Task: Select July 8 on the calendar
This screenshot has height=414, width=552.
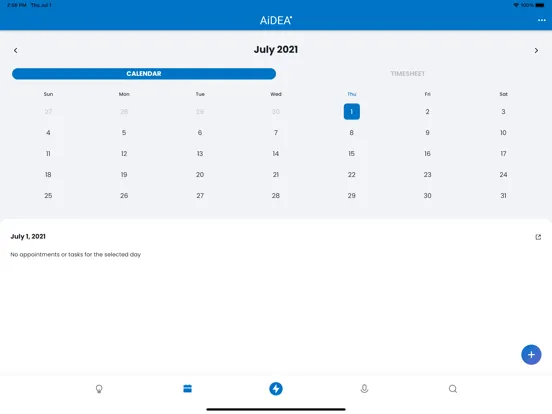Action: click(352, 133)
